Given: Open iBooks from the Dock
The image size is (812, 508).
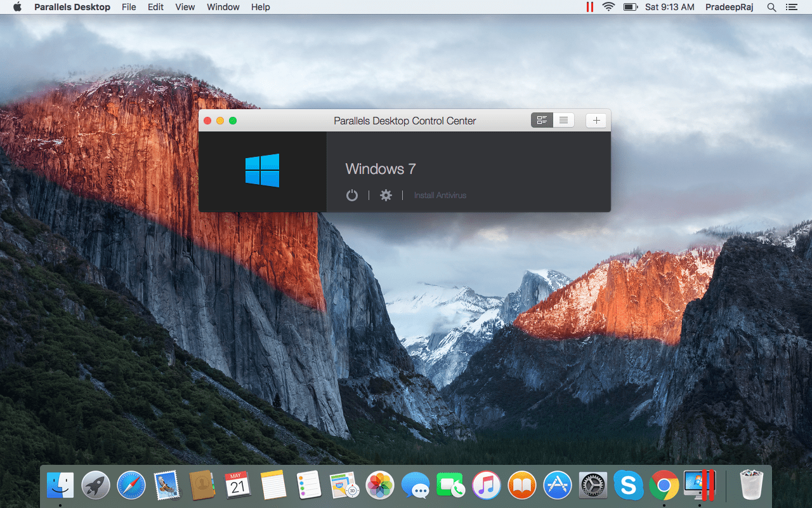Looking at the screenshot, I should tap(522, 486).
